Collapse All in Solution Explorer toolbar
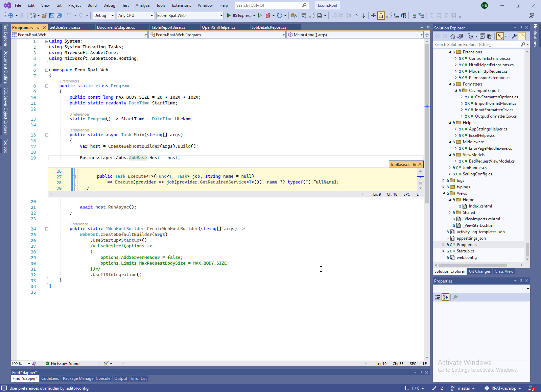The image size is (541, 392). [x=482, y=36]
